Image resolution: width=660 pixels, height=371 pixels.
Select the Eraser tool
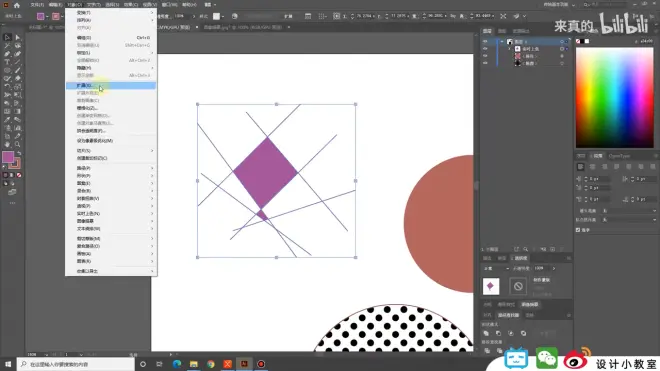coord(17,78)
